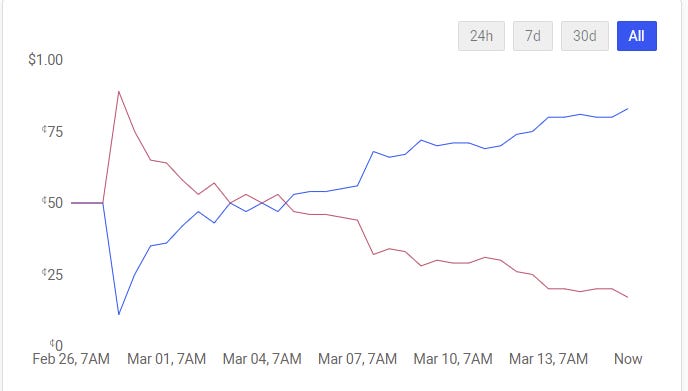Select the 24h time range button
The image size is (688, 391).
click(481, 36)
